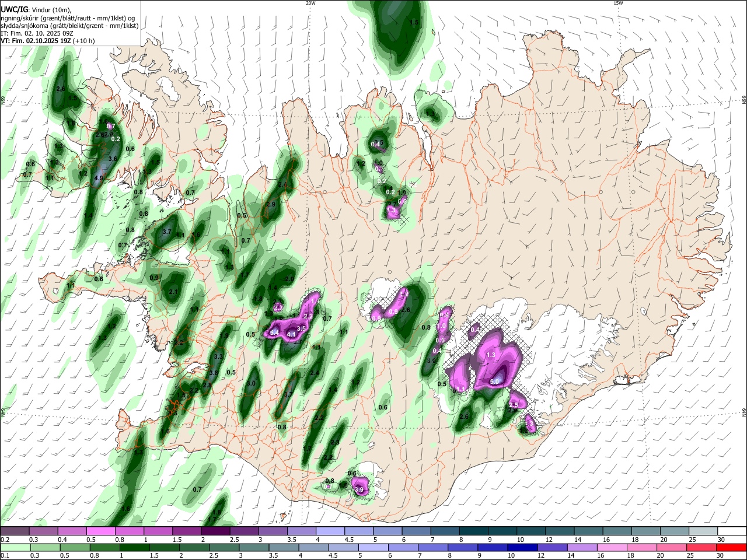Pick the snow legend swatch between 14 and 16

tap(589, 531)
